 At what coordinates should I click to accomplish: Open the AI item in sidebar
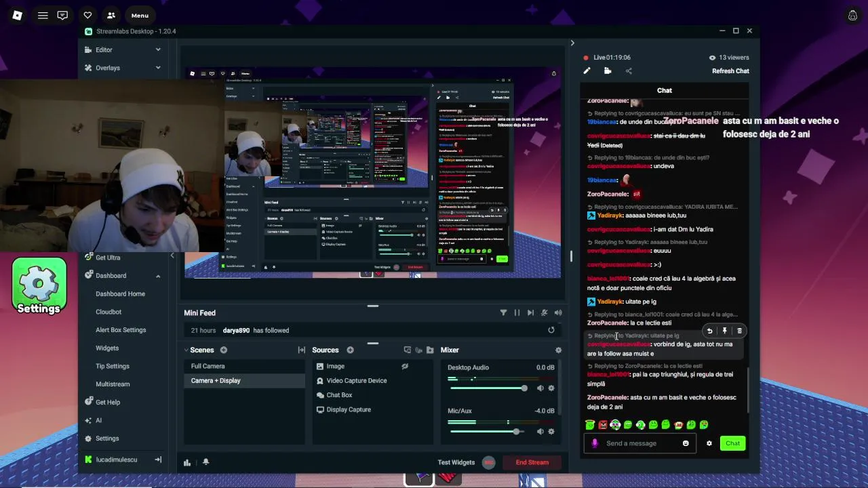[98, 420]
